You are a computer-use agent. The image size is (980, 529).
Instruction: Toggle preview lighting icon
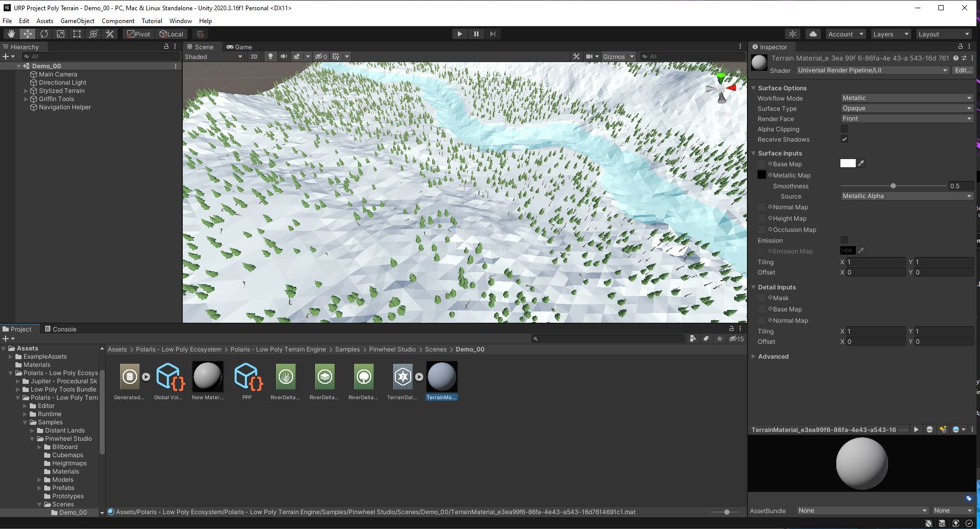coord(943,429)
